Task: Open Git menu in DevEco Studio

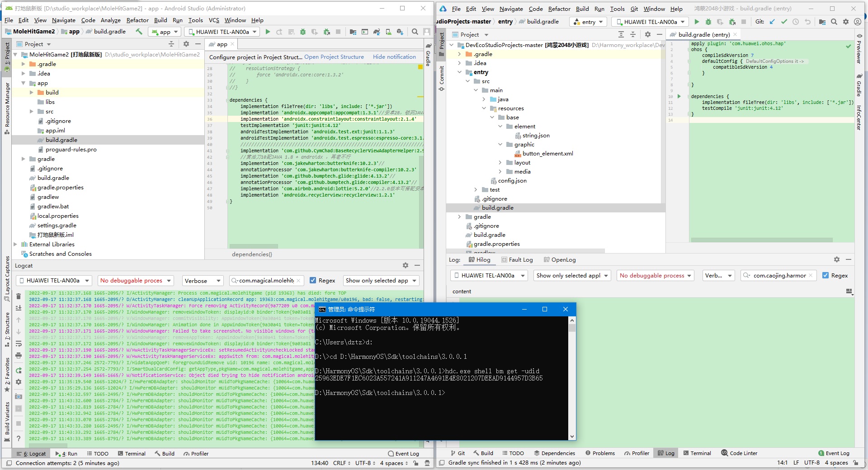Action: coord(634,9)
